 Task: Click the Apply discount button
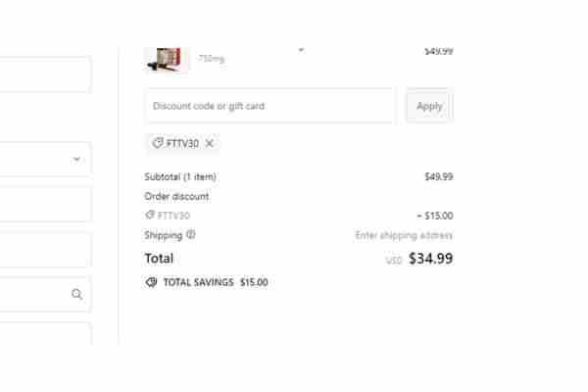(429, 106)
